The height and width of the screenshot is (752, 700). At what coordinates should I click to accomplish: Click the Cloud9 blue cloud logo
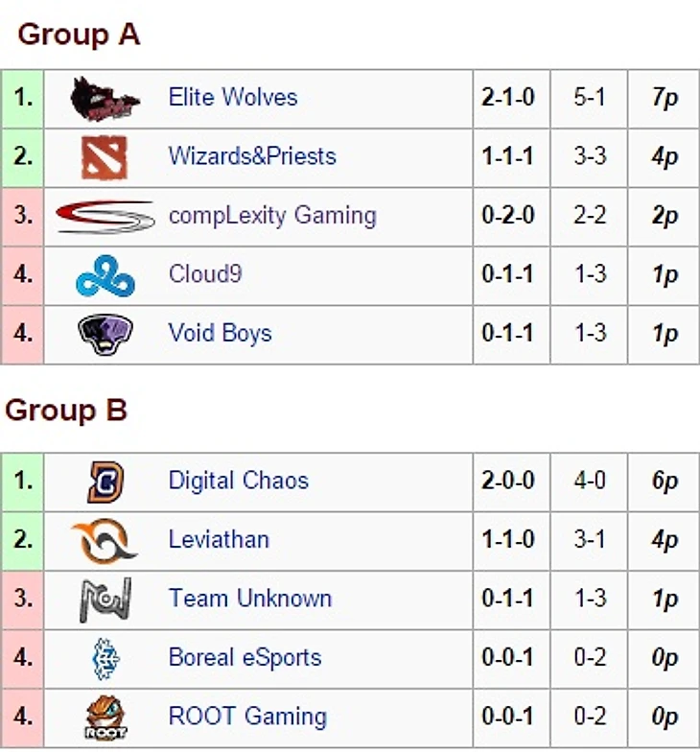(x=105, y=276)
